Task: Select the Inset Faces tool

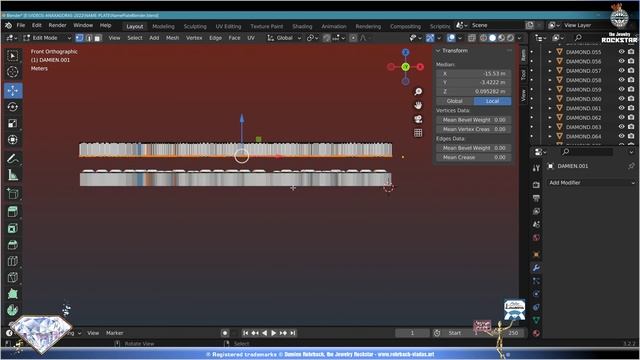Action: point(13,228)
